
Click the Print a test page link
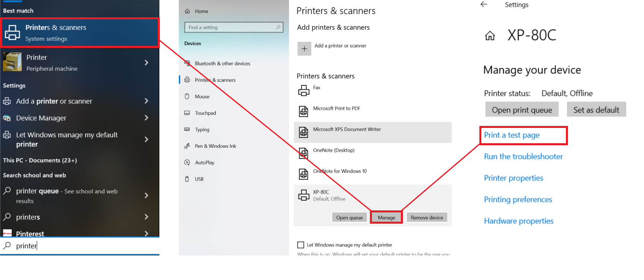[512, 135]
